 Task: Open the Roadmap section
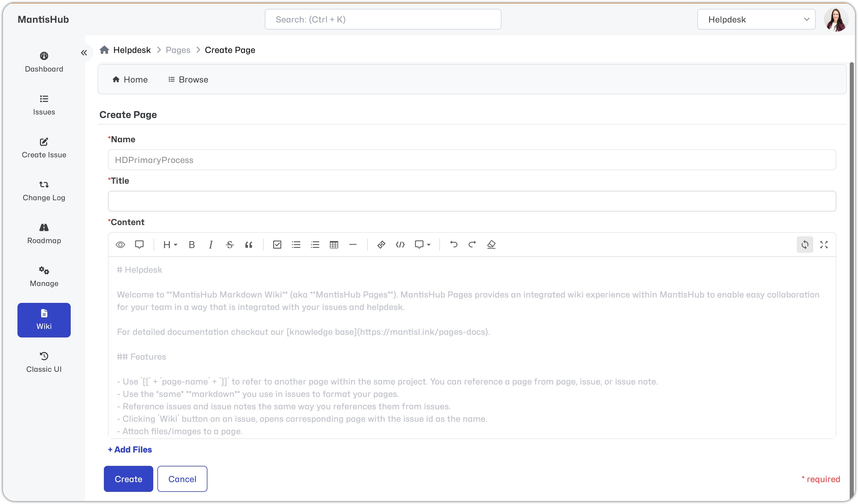44,234
